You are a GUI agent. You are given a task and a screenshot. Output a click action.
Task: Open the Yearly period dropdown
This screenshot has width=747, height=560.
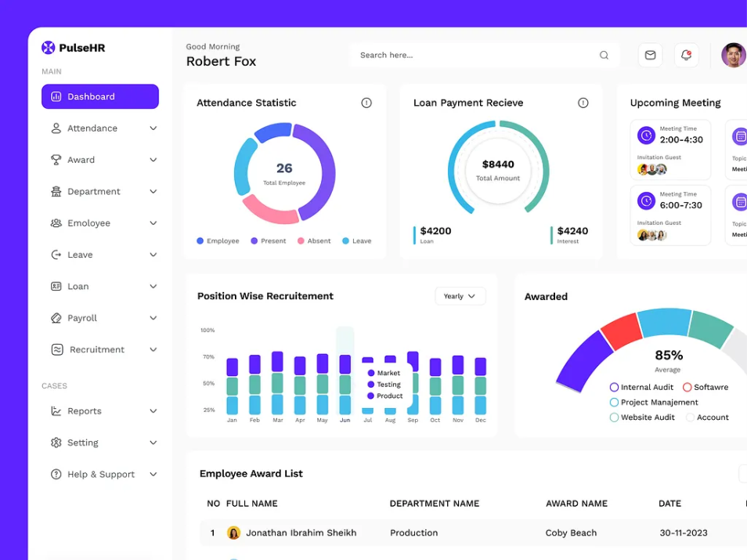pyautogui.click(x=460, y=296)
